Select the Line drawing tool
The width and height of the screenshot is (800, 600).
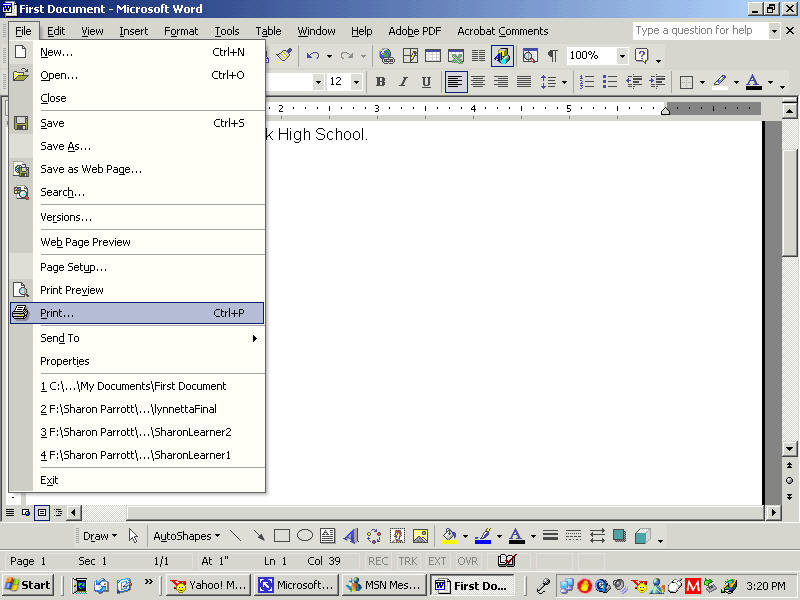235,536
